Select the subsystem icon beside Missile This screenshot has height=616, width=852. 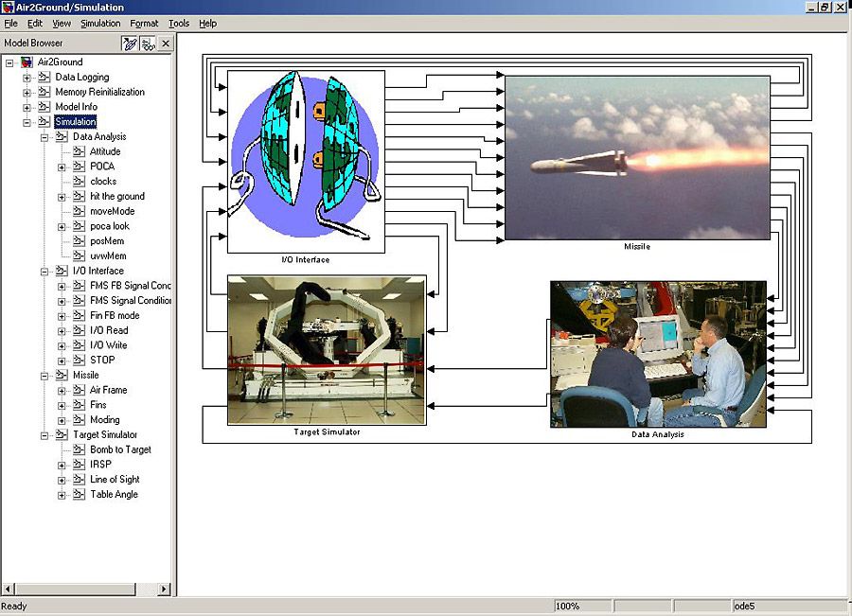click(x=62, y=376)
